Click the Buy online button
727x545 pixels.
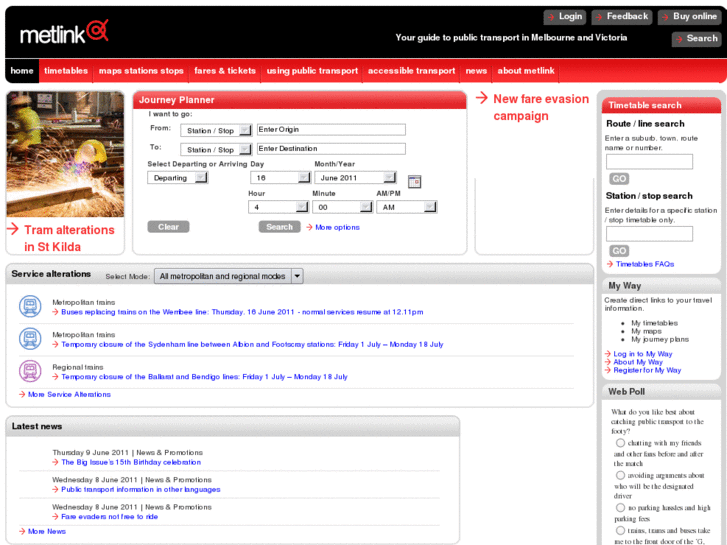point(689,17)
